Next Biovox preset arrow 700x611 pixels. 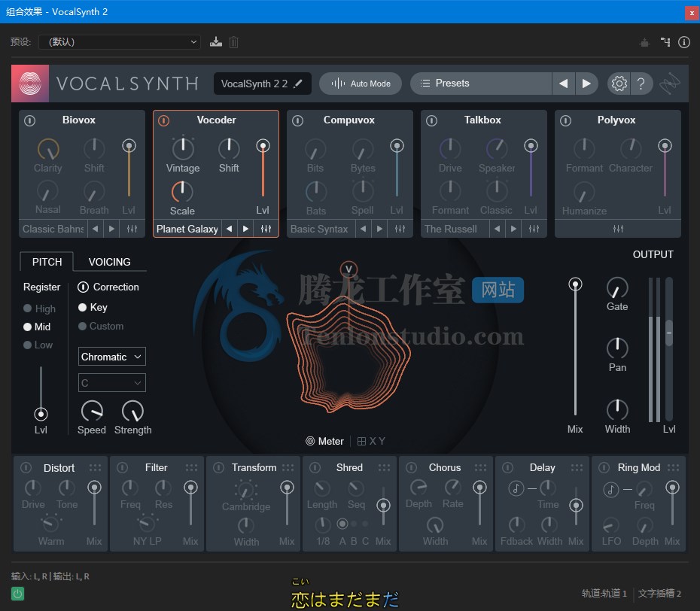[111, 229]
